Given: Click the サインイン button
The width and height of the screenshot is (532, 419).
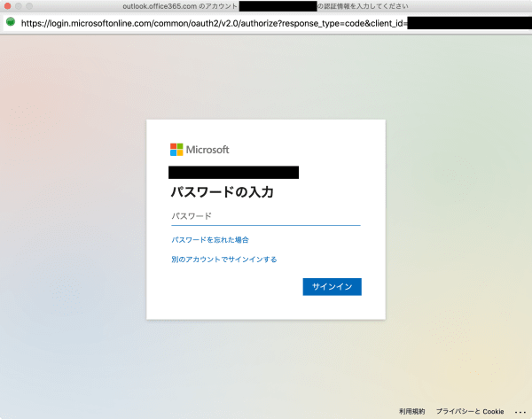Looking at the screenshot, I should coord(332,287).
